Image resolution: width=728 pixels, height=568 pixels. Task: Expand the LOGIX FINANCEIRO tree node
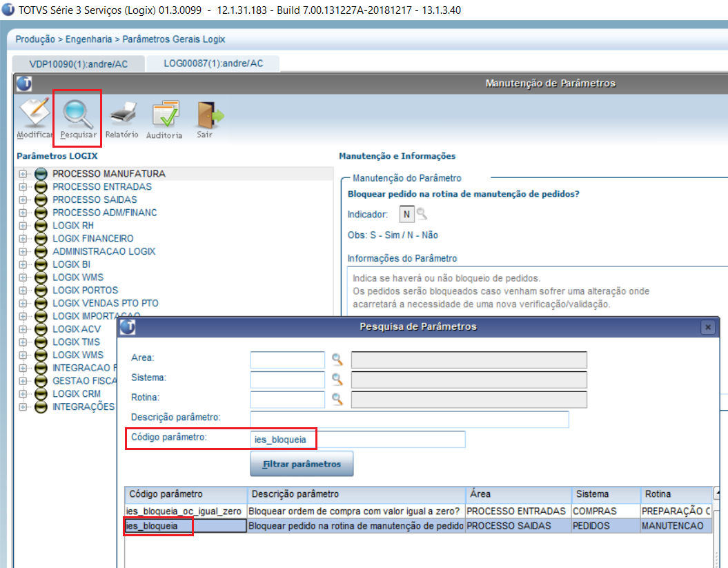click(22, 239)
